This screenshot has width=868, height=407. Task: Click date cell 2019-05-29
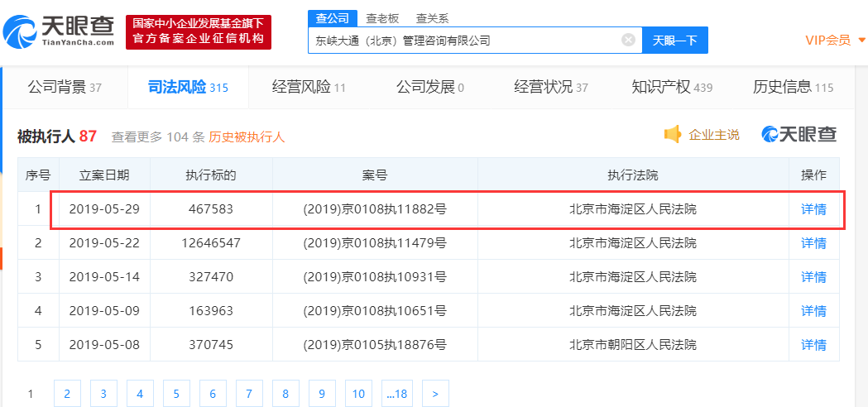[104, 209]
